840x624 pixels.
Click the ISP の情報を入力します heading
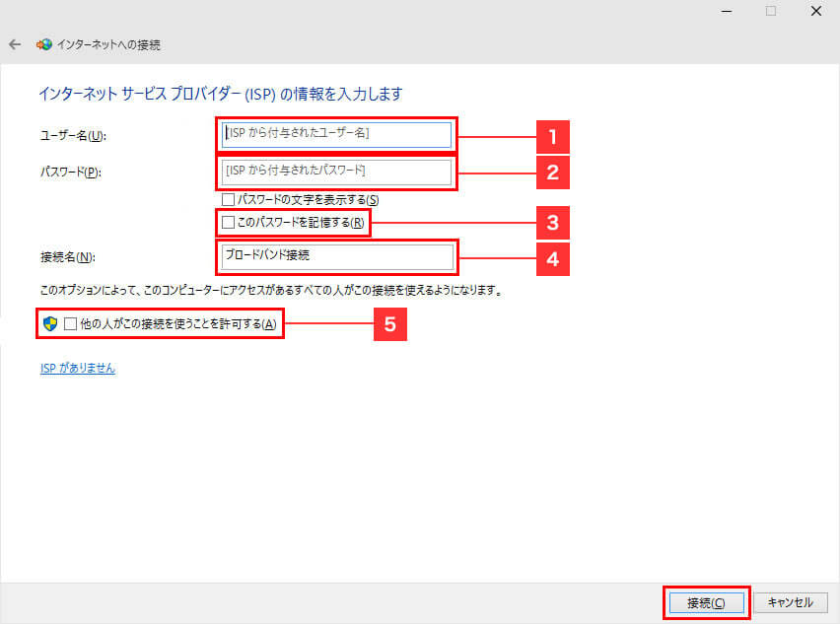[220, 95]
